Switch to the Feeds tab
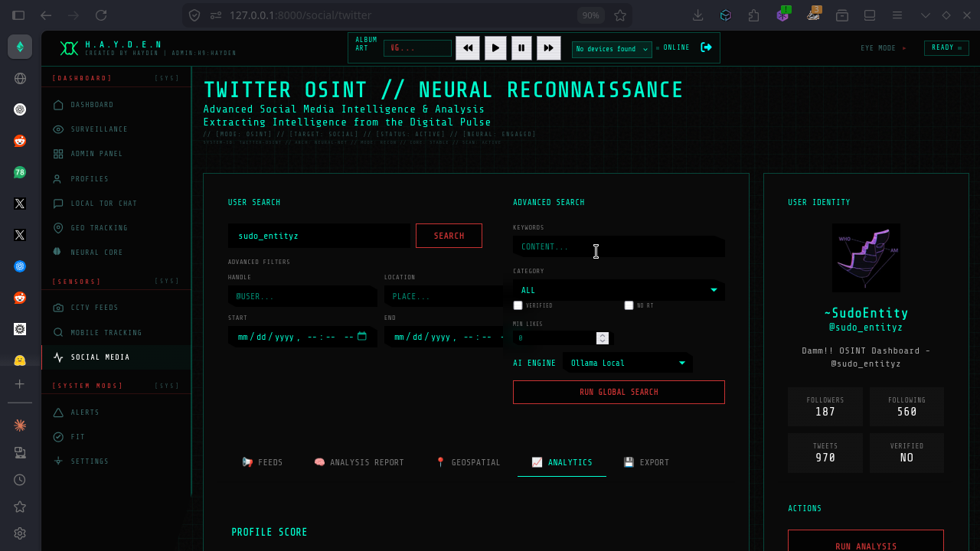 (x=263, y=462)
